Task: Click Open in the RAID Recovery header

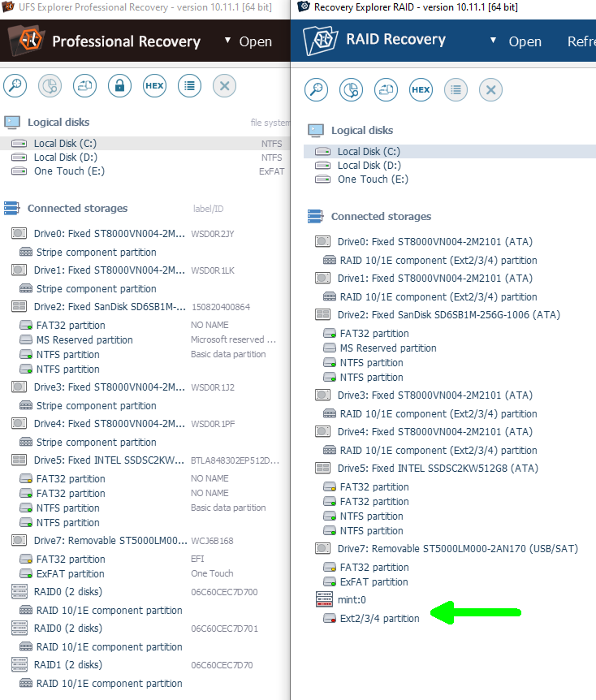Action: 525,41
